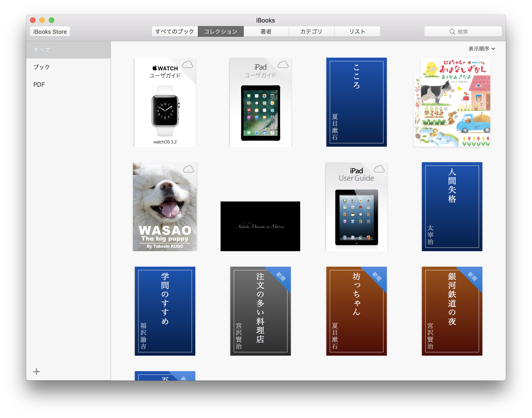Select the ブック collection in sidebar
532x418 pixels.
[x=42, y=67]
